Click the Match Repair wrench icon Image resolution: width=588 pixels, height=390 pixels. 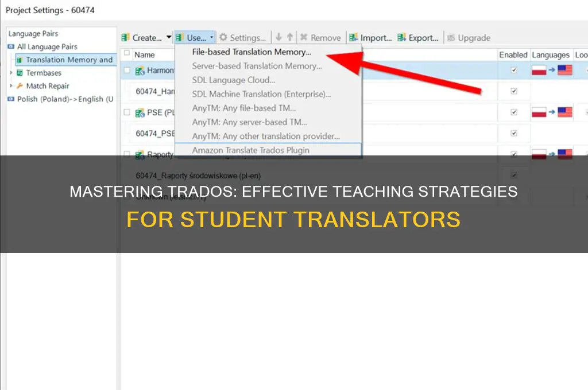(20, 86)
